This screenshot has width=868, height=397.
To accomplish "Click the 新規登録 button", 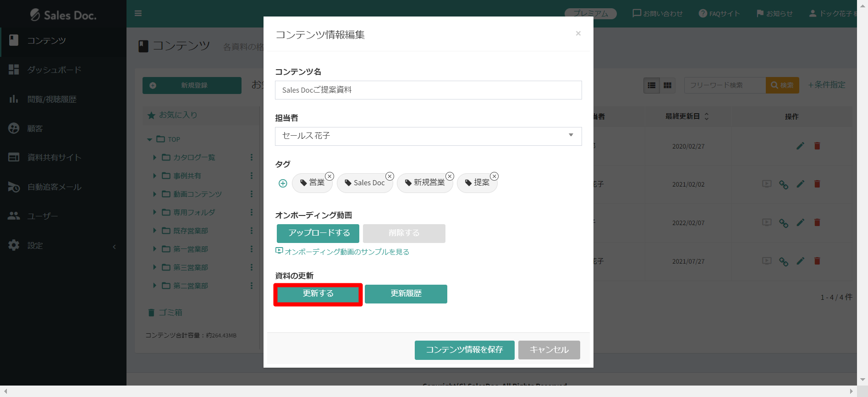I will 192,85.
